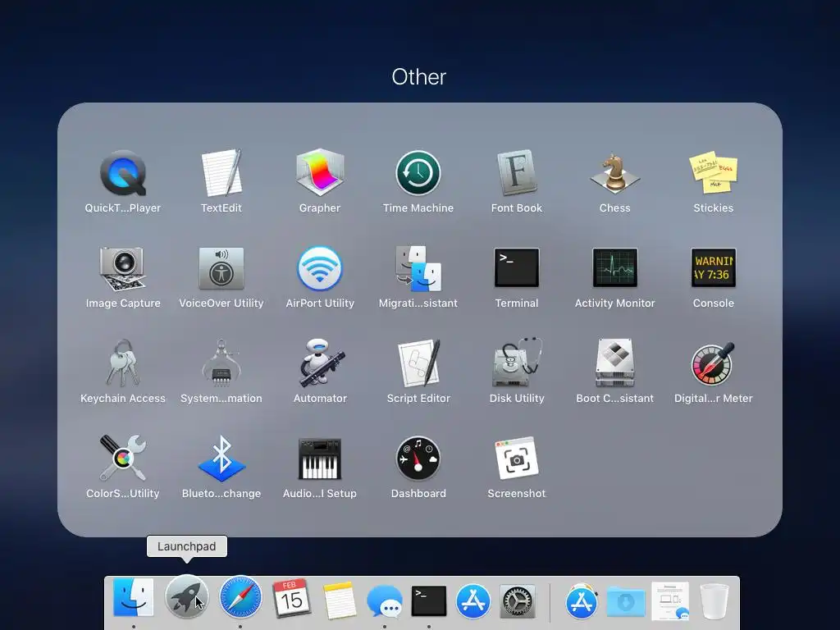Open the Downloads folder stack in Dock
The height and width of the screenshot is (630, 840).
[x=626, y=602]
